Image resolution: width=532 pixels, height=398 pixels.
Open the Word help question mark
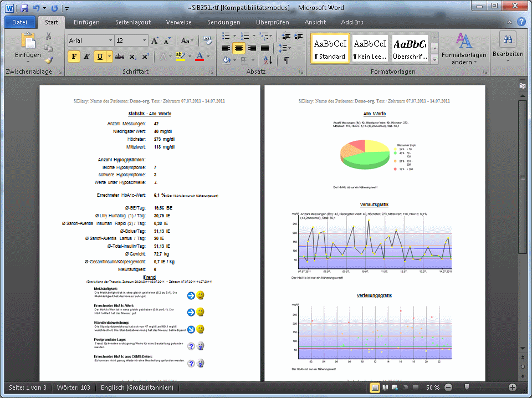point(521,22)
